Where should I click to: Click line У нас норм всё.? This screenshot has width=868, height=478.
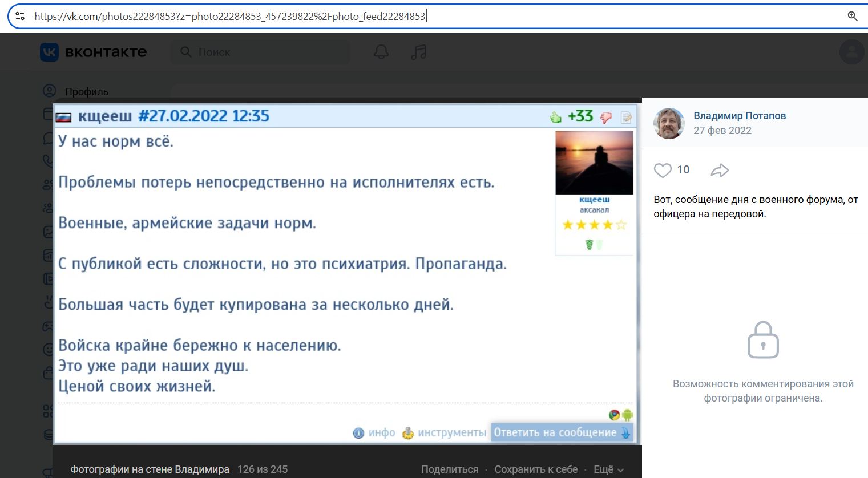116,141
